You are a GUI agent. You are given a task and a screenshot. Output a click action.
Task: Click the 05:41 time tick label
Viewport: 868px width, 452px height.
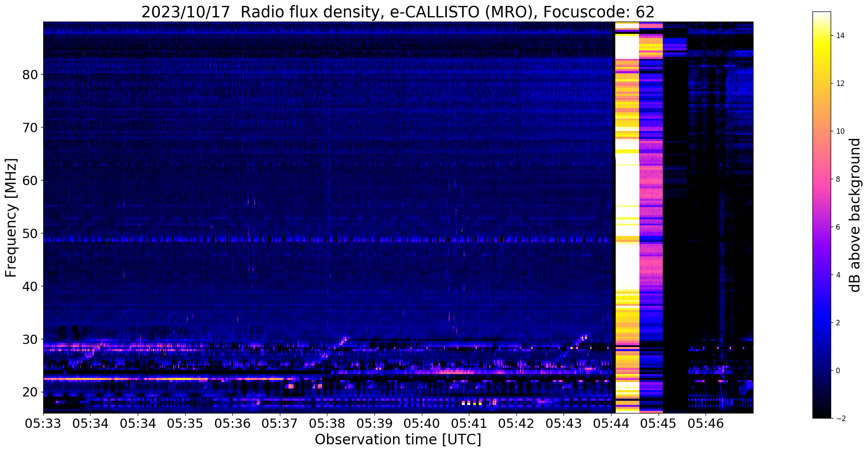(x=469, y=423)
